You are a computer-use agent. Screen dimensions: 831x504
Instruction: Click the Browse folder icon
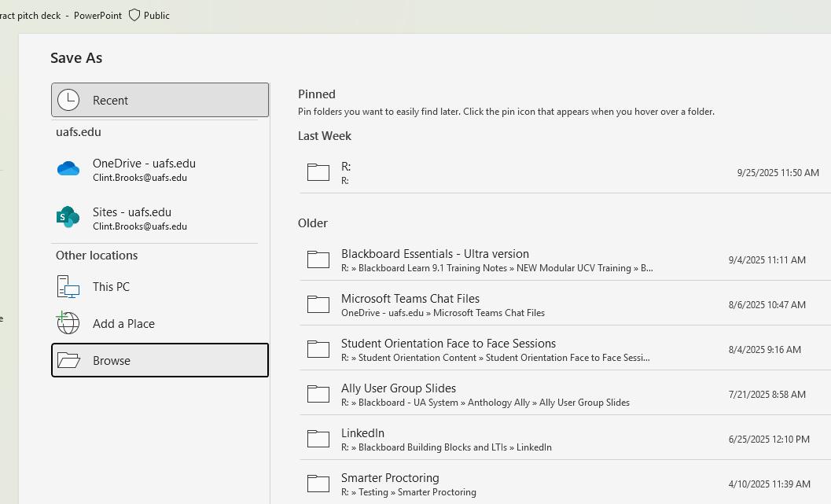[68, 360]
